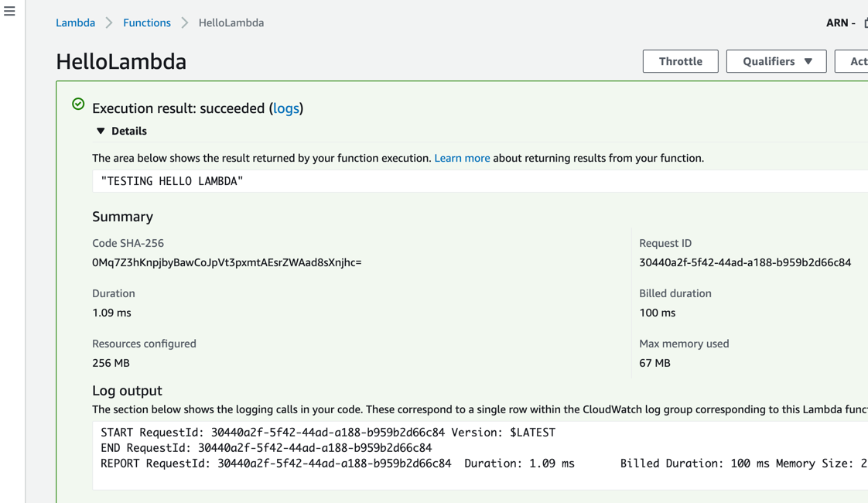Click the Duration value 1.09 ms

[x=111, y=313]
